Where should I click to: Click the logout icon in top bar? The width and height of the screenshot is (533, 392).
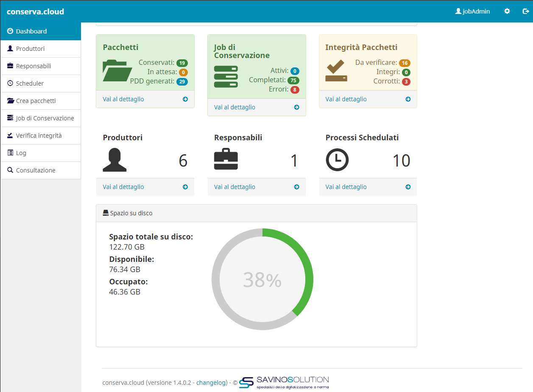(x=526, y=11)
